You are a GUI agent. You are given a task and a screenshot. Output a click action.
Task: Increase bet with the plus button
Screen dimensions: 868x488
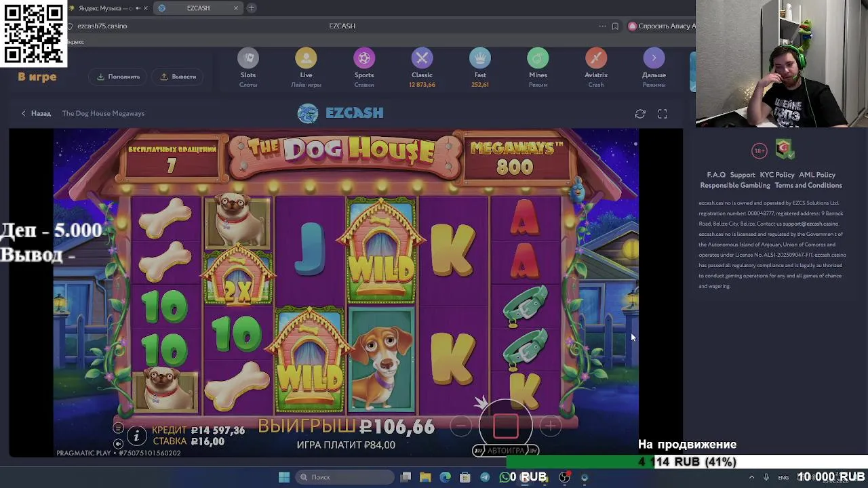[x=551, y=426]
